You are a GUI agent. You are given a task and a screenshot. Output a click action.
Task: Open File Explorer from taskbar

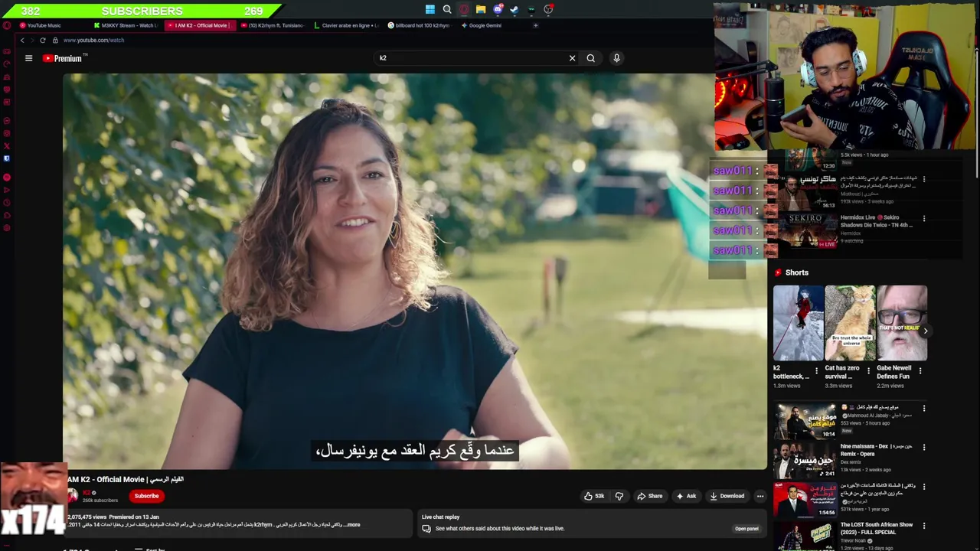(x=481, y=9)
